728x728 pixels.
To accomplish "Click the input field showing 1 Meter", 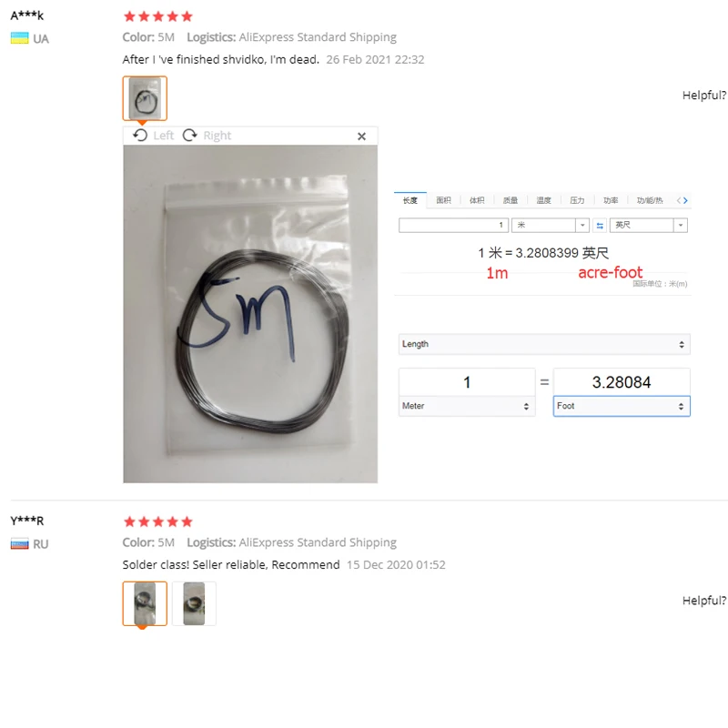I will pos(467,382).
